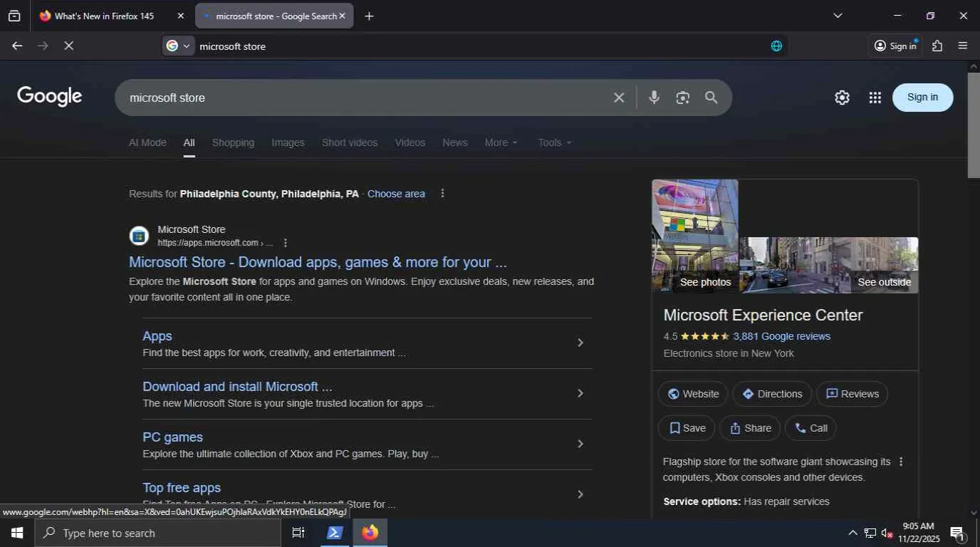Switch to What's New in Firefox 145 tab
The width and height of the screenshot is (980, 547).
(104, 16)
